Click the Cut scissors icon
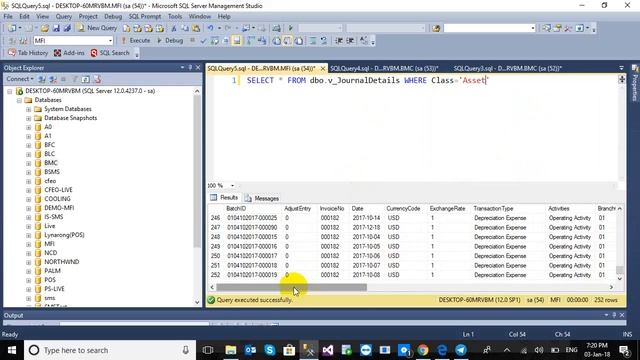The width and height of the screenshot is (640, 360). click(174, 28)
